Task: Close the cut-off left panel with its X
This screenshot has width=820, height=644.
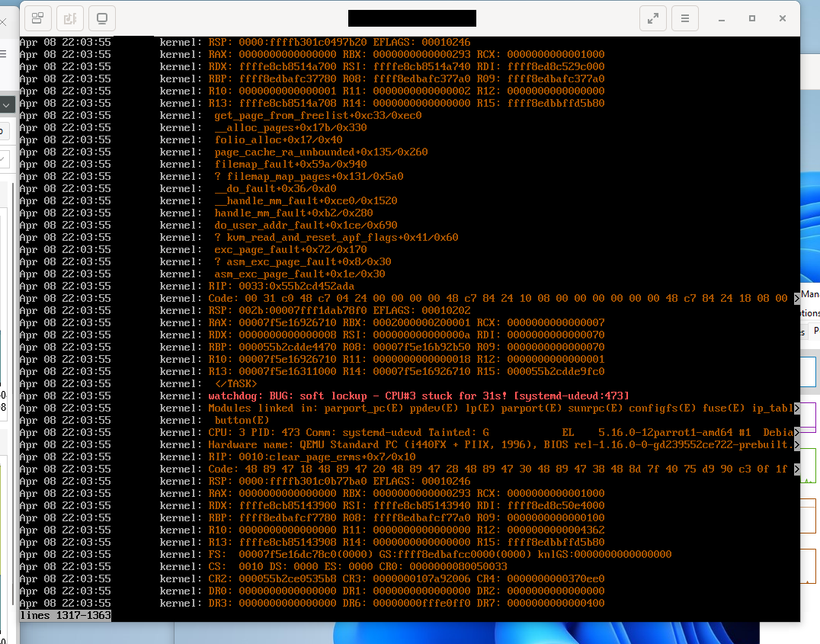Action: (4, 23)
